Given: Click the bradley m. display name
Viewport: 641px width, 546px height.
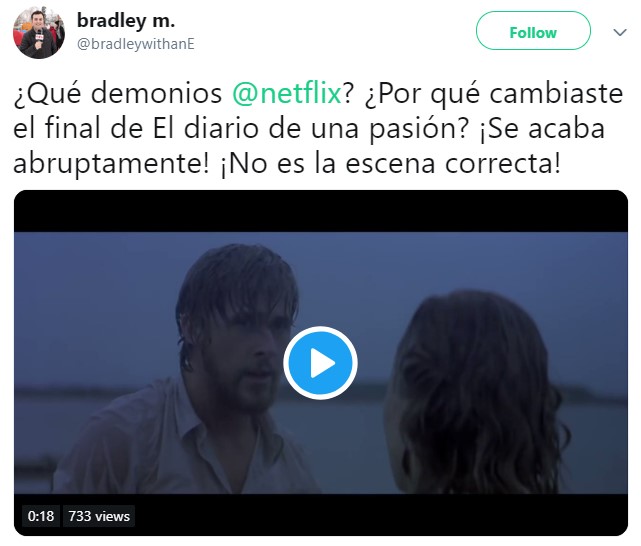Looking at the screenshot, I should [x=126, y=20].
